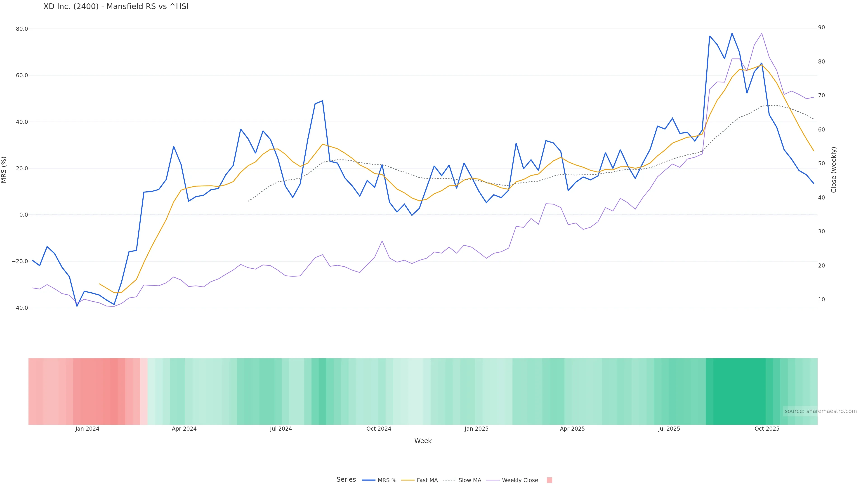Click the Close (weekly) axis title
868x488 pixels.
(x=834, y=170)
